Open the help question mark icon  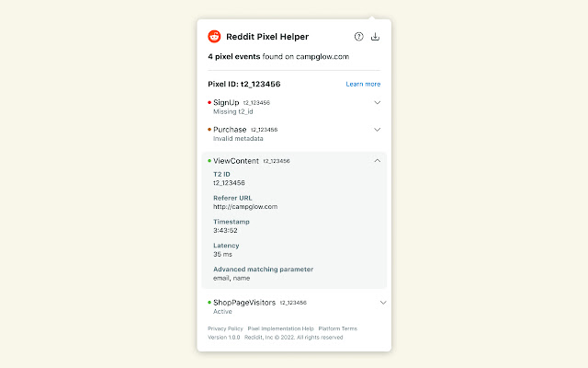tap(359, 37)
